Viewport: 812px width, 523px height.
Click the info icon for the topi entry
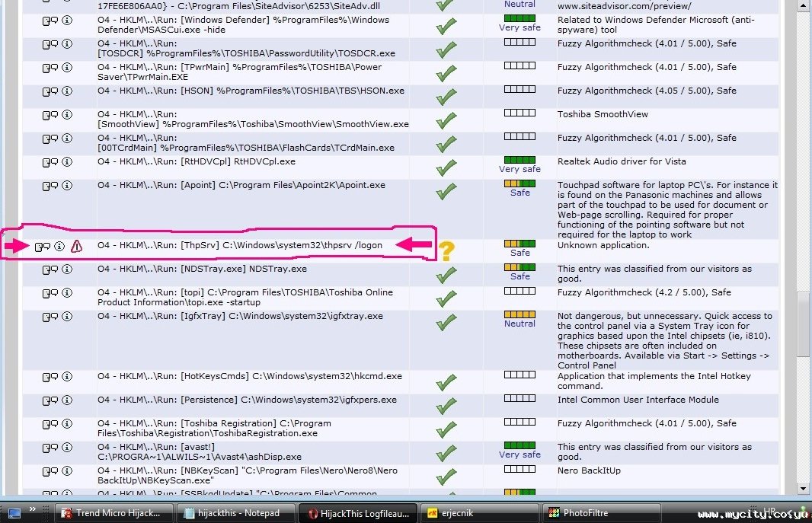click(67, 293)
